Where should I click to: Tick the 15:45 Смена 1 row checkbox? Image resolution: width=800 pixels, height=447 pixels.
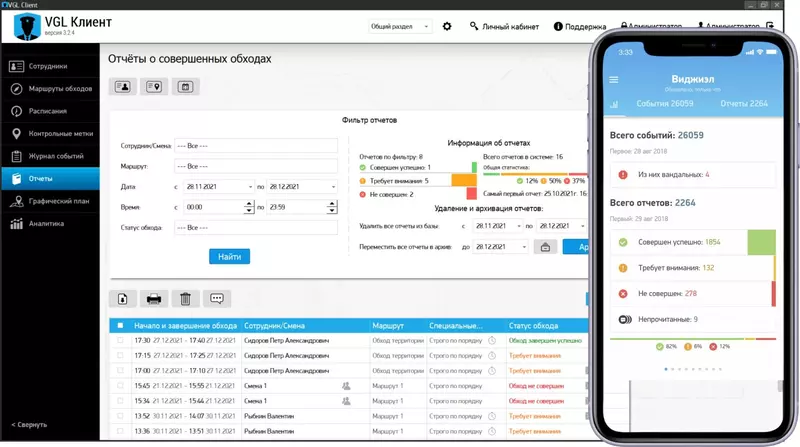(121, 385)
